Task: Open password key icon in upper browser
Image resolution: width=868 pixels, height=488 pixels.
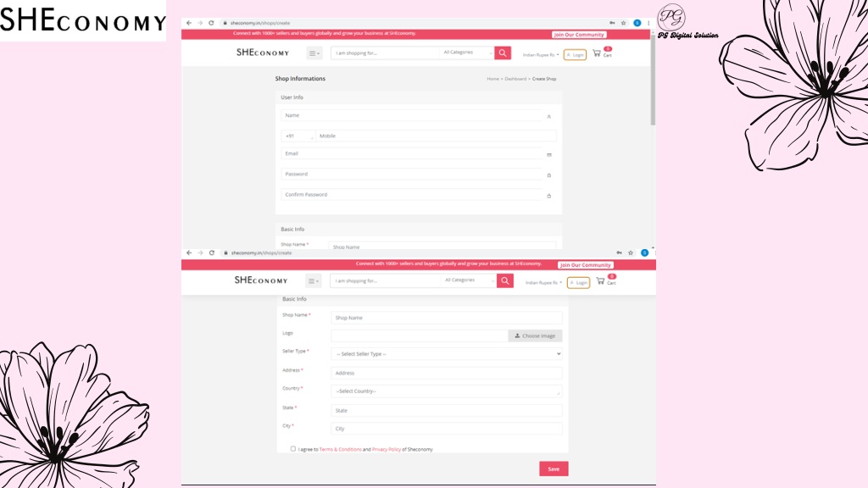Action: (x=612, y=23)
